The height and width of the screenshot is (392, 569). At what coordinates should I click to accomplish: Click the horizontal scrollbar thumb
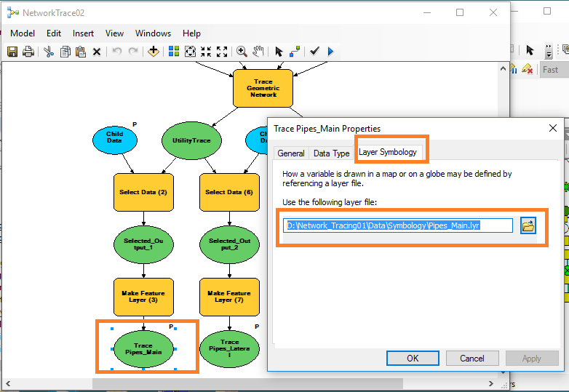point(247,384)
